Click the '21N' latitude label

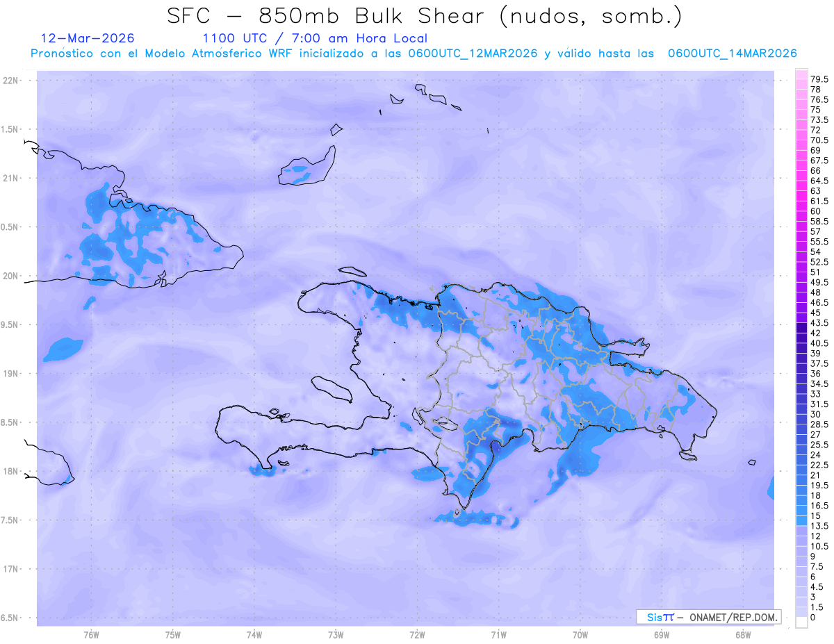[10, 178]
